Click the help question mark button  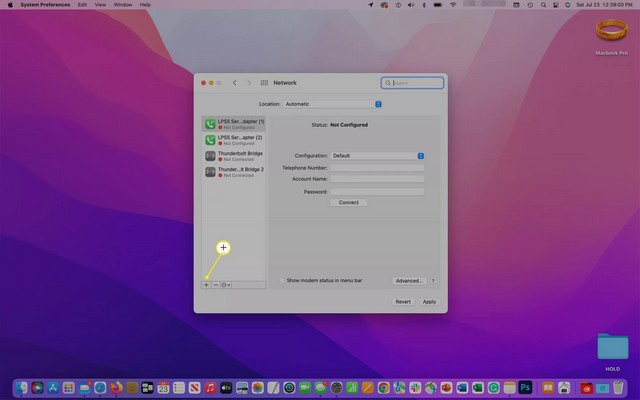tap(433, 281)
